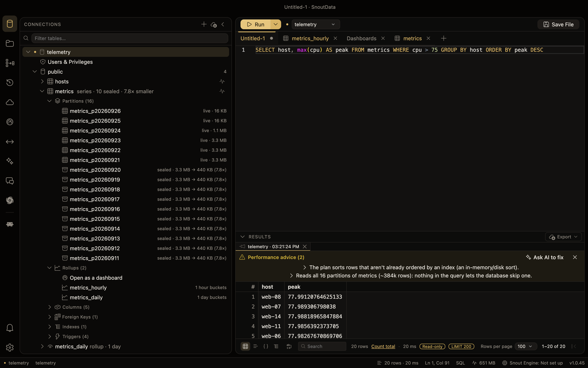Expand the Columns (5) group

[x=50, y=307]
